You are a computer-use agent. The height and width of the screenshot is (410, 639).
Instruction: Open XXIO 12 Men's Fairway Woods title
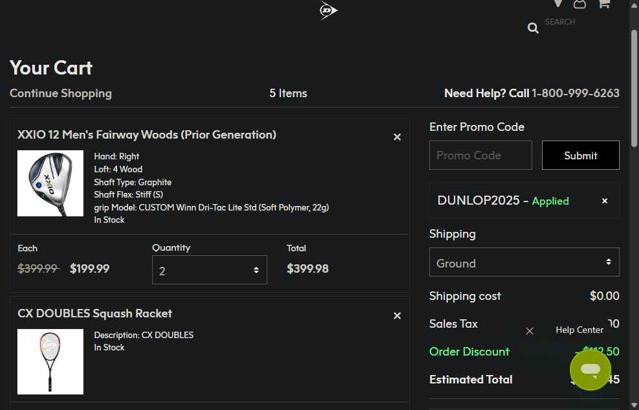pyautogui.click(x=147, y=135)
